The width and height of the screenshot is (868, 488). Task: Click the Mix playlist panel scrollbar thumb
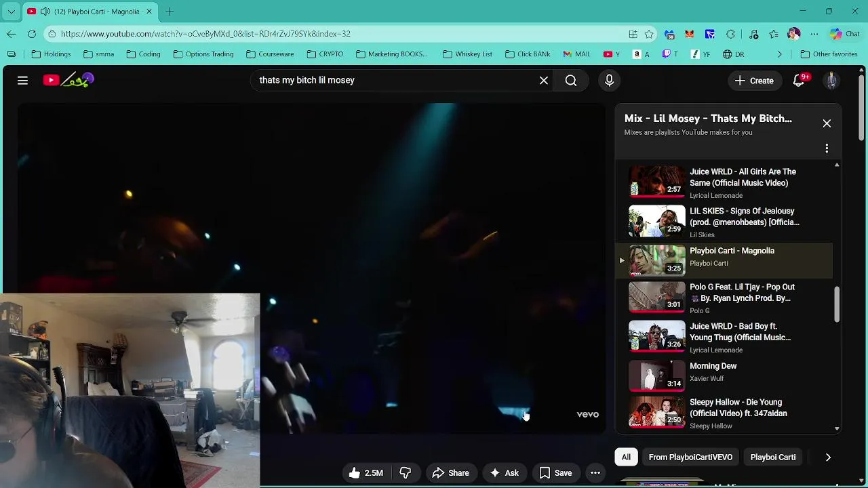(x=837, y=304)
